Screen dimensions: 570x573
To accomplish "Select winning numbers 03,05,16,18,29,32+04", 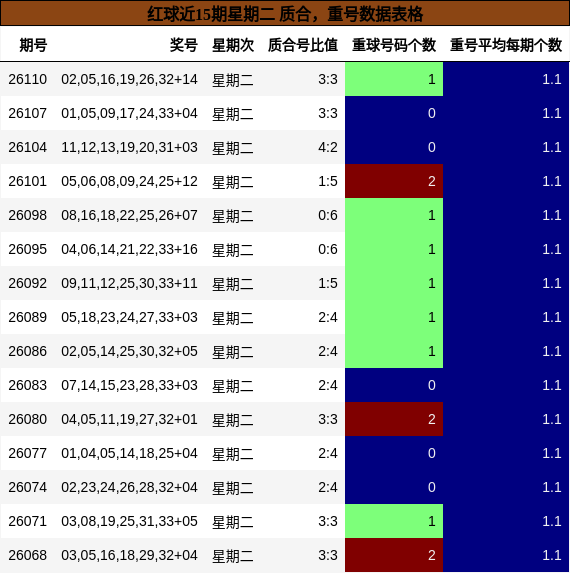I will click(129, 555).
